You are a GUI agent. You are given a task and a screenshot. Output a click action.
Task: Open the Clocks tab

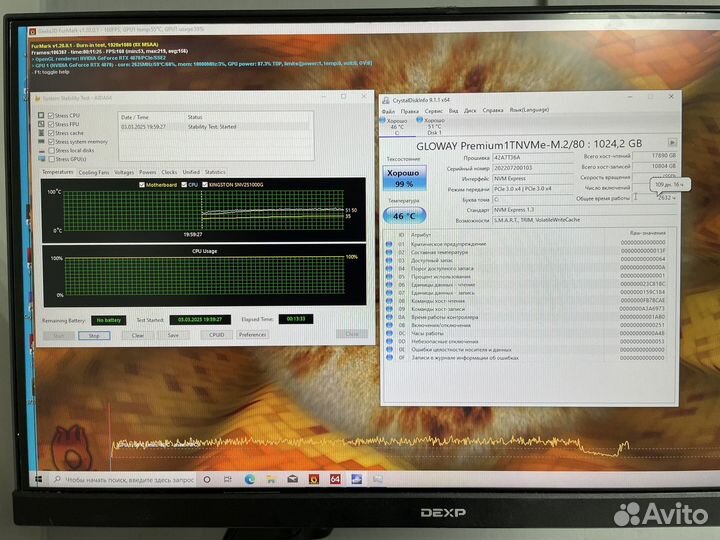169,172
